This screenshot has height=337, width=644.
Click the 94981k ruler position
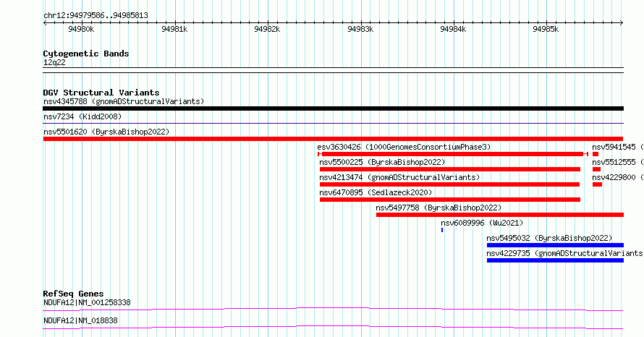(174, 29)
